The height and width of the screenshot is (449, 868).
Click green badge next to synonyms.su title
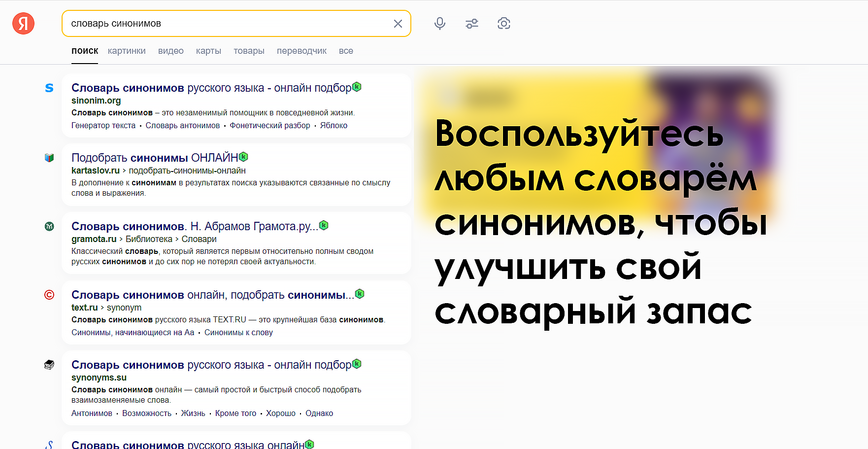357,364
